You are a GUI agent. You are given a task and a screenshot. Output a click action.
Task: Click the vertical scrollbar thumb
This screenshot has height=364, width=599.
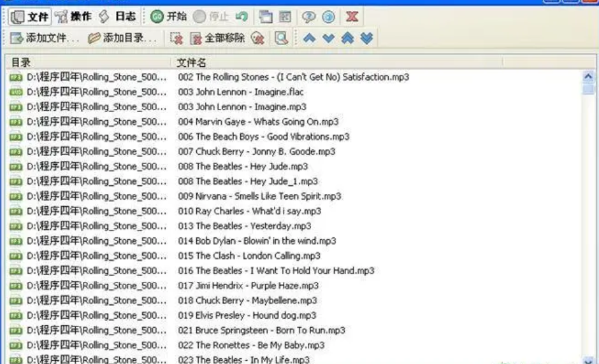tap(588, 89)
